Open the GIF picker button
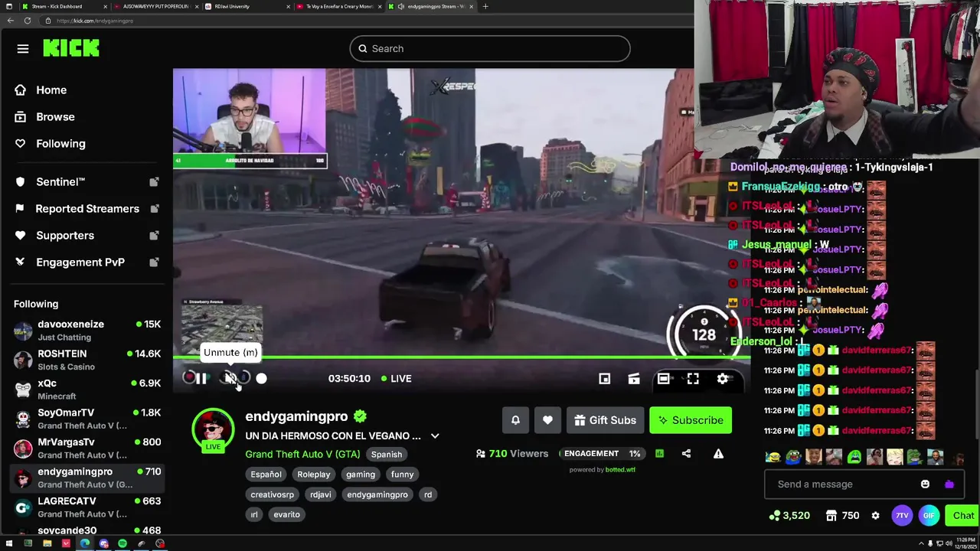The image size is (980, 551). [929, 516]
